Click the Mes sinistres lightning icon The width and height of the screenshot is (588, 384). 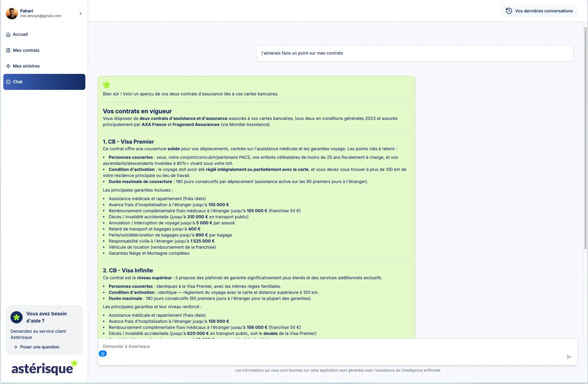coord(8,66)
